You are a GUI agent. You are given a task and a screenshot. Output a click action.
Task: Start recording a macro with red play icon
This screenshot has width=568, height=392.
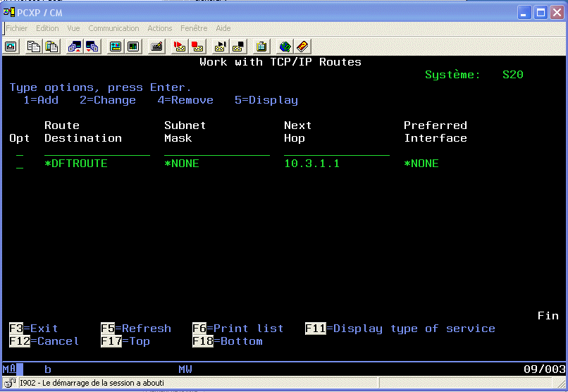click(179, 47)
